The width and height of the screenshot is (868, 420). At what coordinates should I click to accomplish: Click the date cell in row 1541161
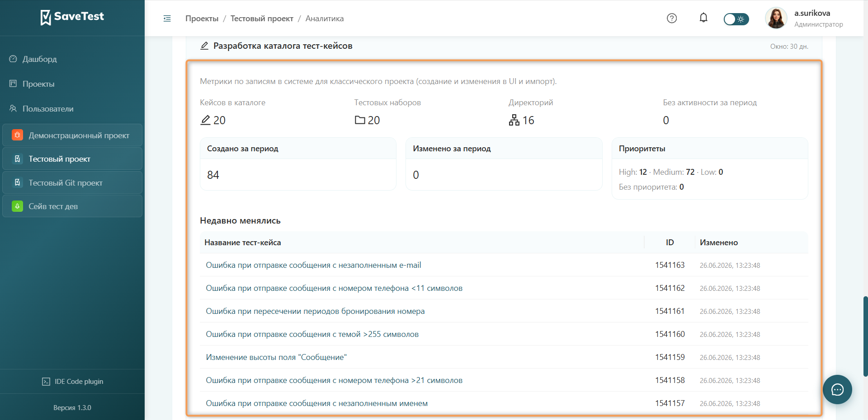pos(730,312)
